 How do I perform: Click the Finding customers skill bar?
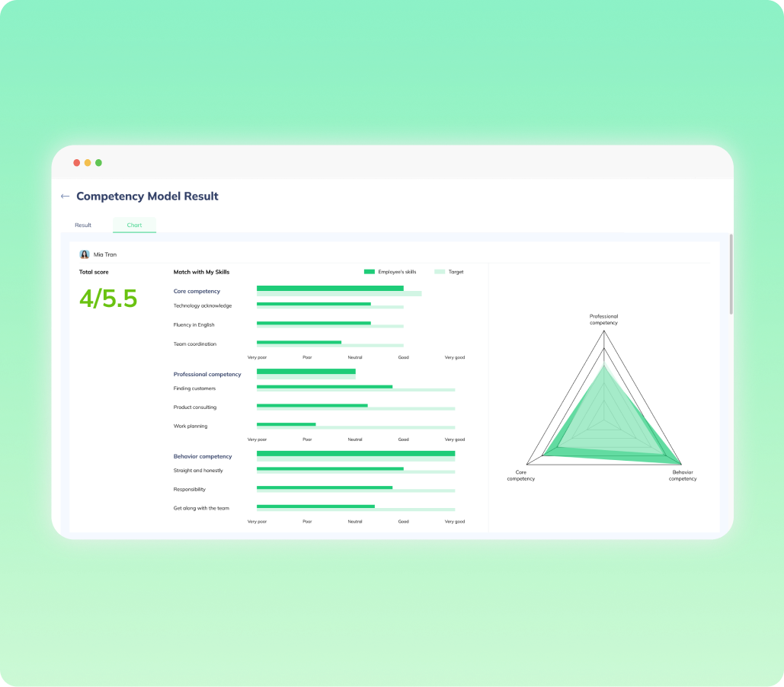325,387
